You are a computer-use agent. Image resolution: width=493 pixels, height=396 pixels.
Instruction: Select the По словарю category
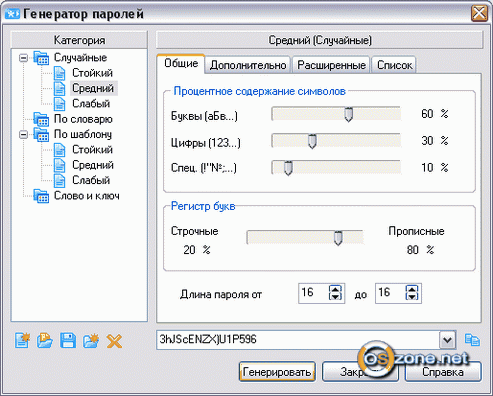[x=83, y=119]
